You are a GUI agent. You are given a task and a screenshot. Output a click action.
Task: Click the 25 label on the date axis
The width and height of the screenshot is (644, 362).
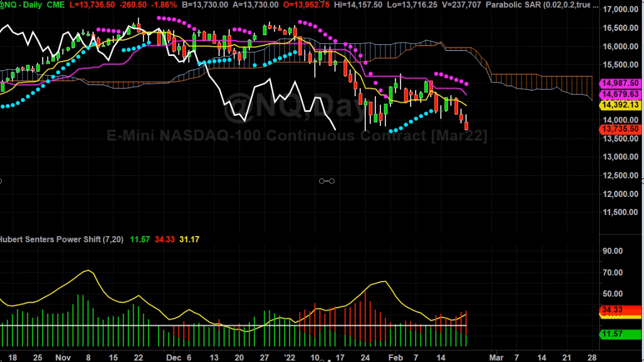(x=38, y=358)
